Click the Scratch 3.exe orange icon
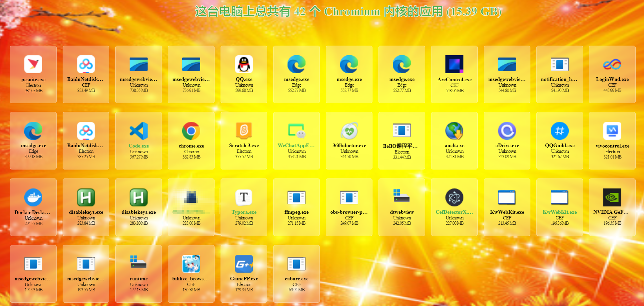Image resolution: width=644 pixels, height=306 pixels. click(244, 131)
